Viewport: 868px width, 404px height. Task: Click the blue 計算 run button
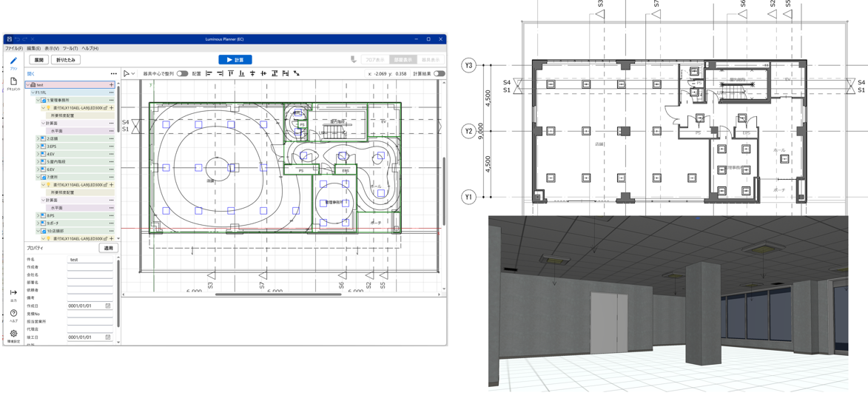click(x=235, y=60)
